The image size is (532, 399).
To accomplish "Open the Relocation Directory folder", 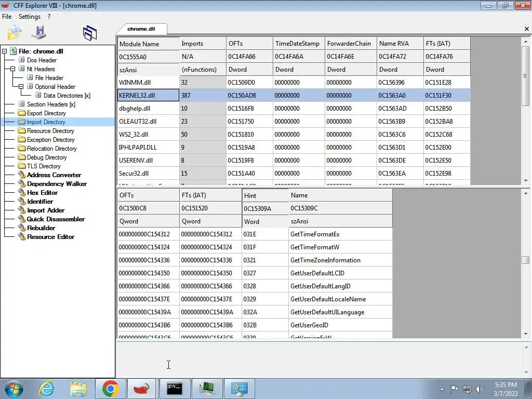I will click(51, 148).
